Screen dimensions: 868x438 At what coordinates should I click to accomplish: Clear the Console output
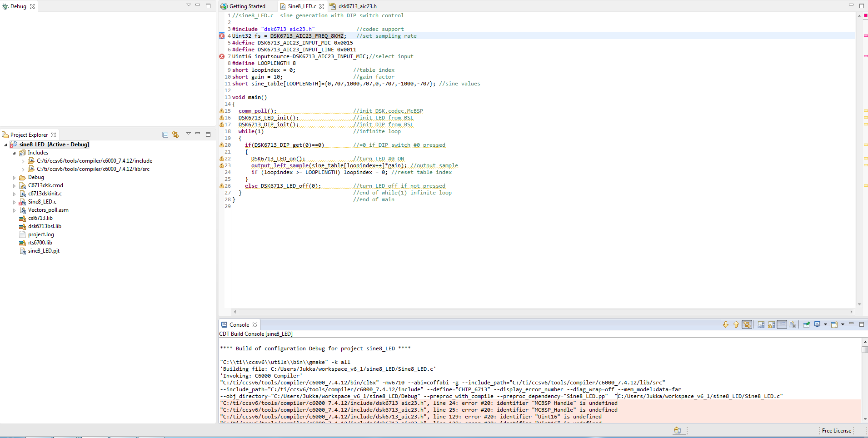793,324
